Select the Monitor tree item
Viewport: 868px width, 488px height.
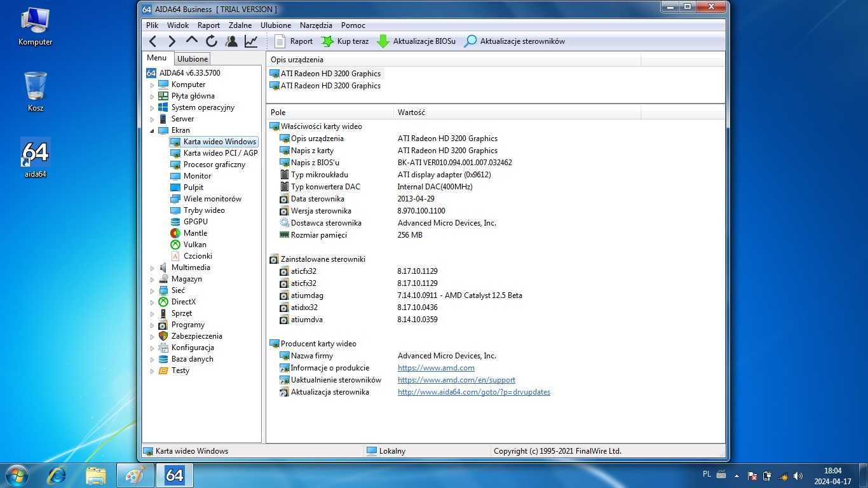(x=197, y=176)
